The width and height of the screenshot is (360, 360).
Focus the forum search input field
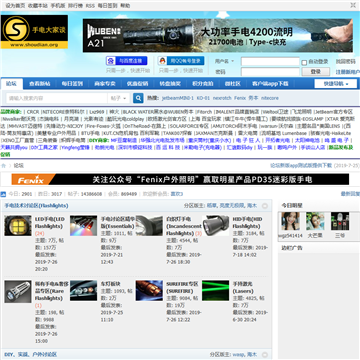point(57,98)
